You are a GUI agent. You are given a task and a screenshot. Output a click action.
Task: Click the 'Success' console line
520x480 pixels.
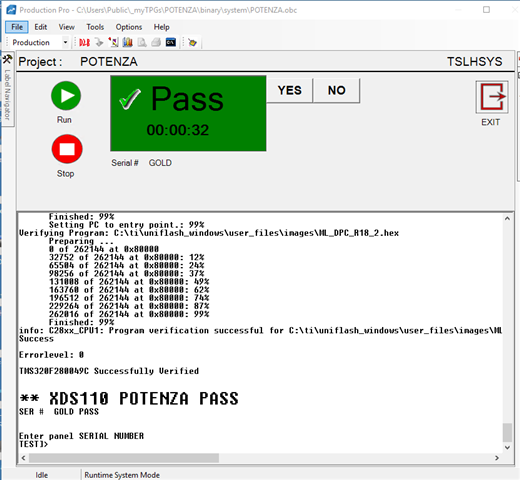[36, 339]
